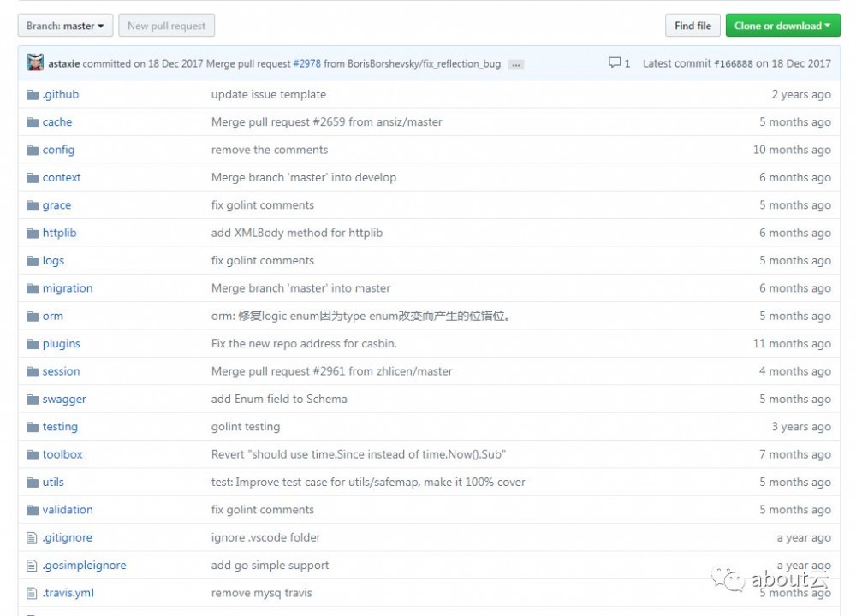
Task: Click the Find file button
Action: point(693,26)
